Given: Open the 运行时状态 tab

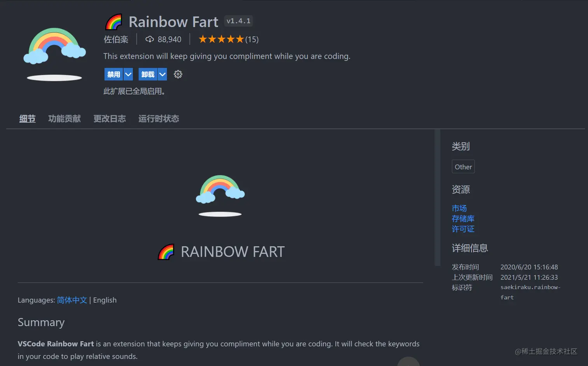Looking at the screenshot, I should point(159,119).
